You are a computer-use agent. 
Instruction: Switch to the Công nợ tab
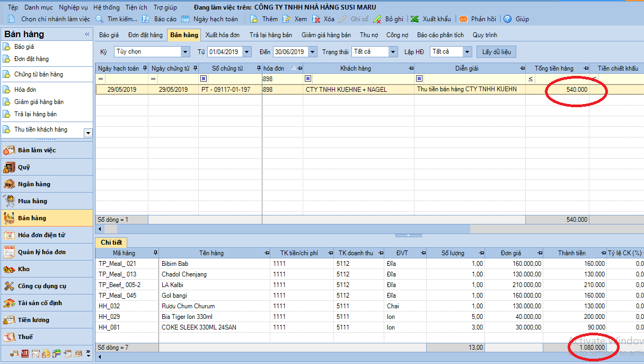click(397, 35)
